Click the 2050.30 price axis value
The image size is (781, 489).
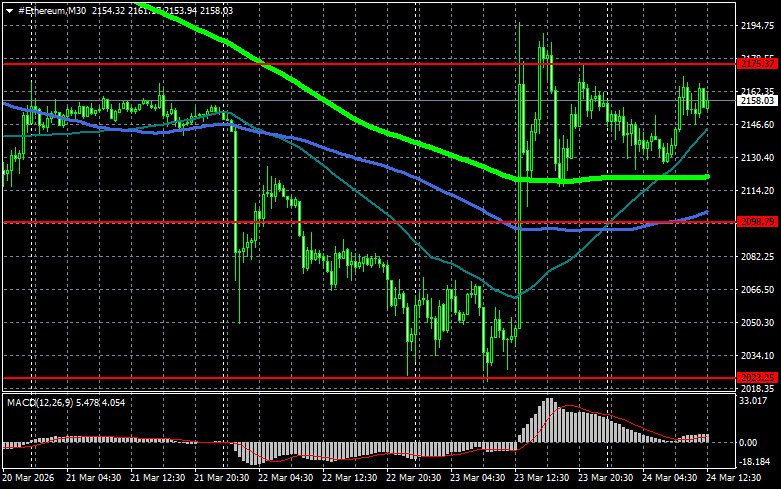click(x=757, y=323)
